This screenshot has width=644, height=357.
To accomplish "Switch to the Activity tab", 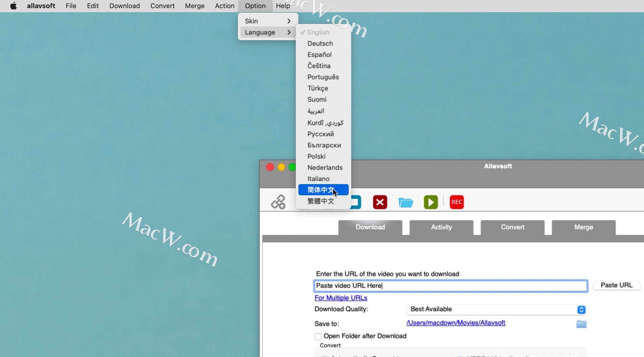I will tap(441, 227).
